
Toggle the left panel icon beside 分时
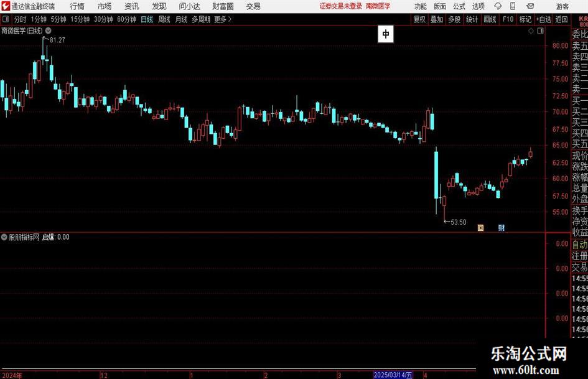tap(6, 19)
